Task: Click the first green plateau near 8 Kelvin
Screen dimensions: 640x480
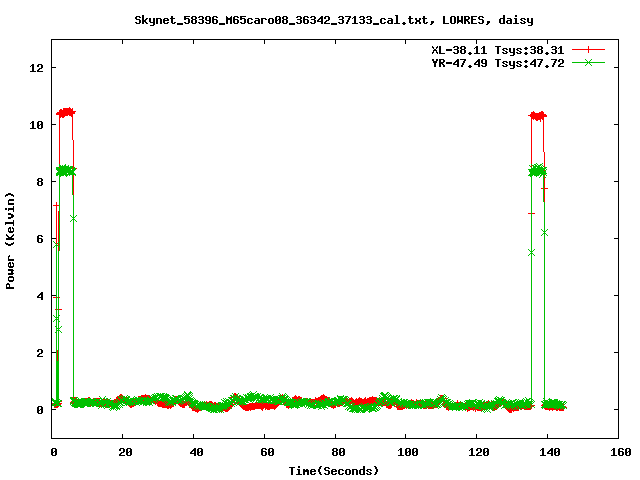Action: (x=66, y=171)
